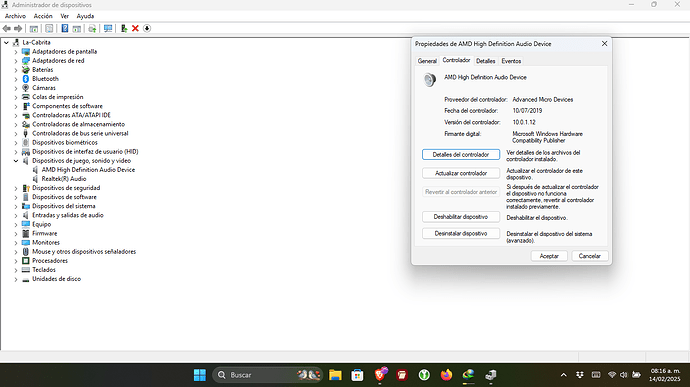The height and width of the screenshot is (387, 690).
Task: Click the Deshabilitar dispositivo button
Action: click(461, 217)
